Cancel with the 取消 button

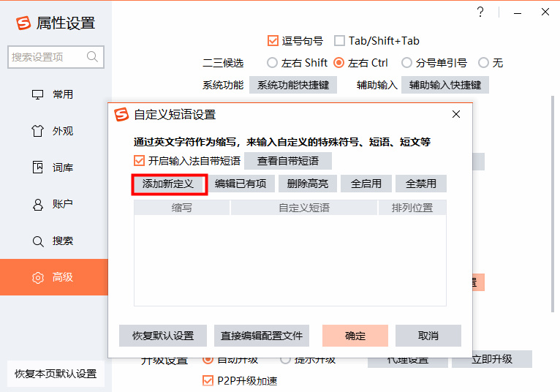428,336
